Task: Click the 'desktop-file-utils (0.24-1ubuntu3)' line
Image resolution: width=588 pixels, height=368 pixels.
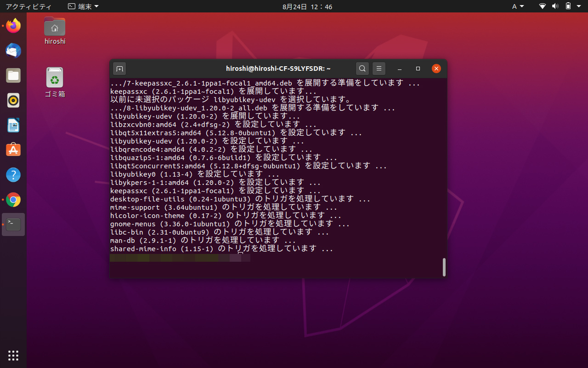Action: pos(240,199)
